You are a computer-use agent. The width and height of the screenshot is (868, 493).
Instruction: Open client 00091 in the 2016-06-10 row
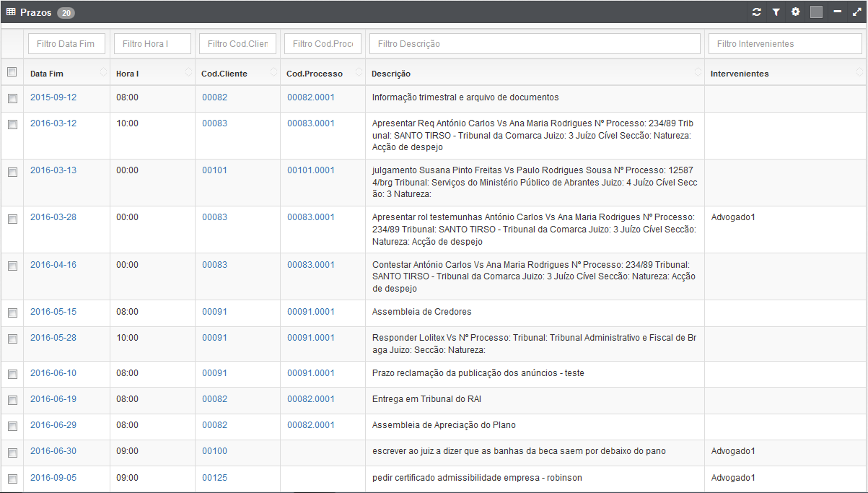click(x=214, y=373)
